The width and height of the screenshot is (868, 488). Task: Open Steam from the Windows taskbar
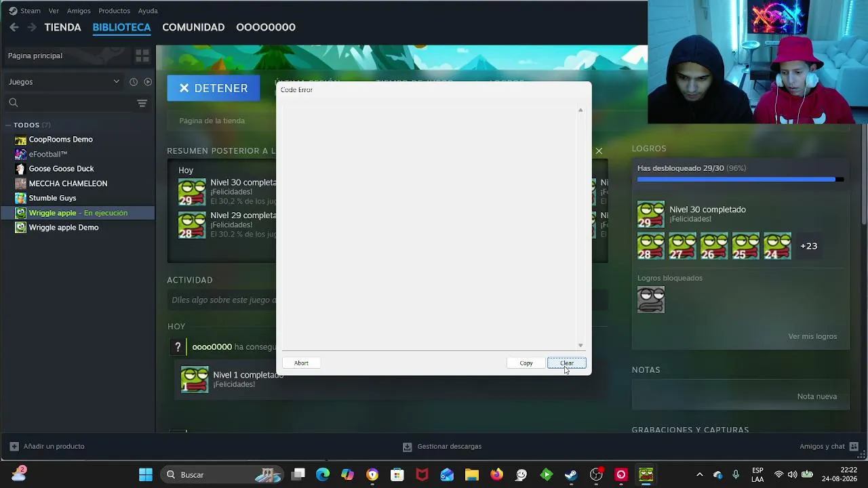571,474
